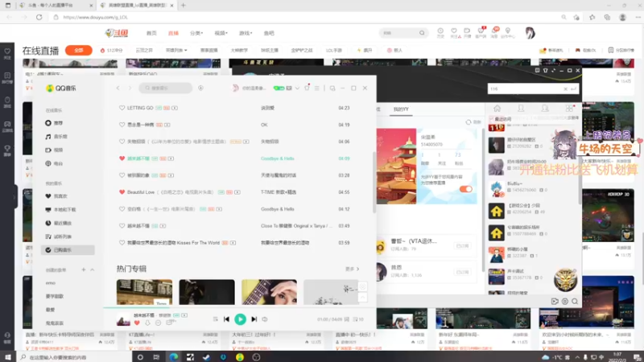Click the play button in QQ Music
644x362 pixels.
coord(240,319)
